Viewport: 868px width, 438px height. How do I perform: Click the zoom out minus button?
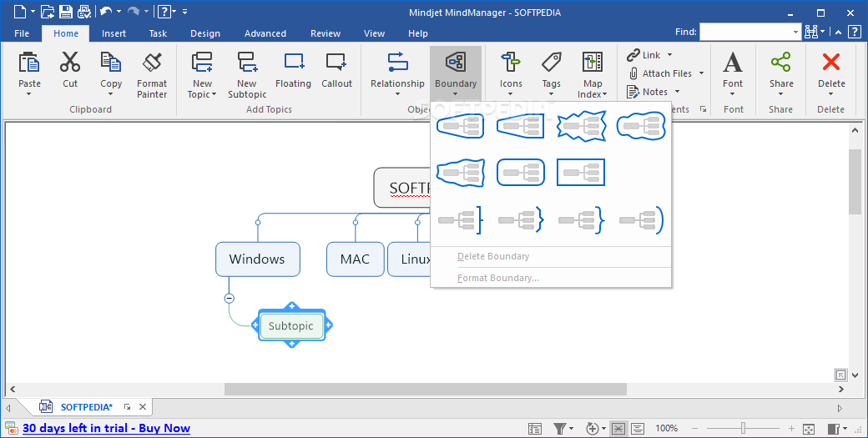694,429
